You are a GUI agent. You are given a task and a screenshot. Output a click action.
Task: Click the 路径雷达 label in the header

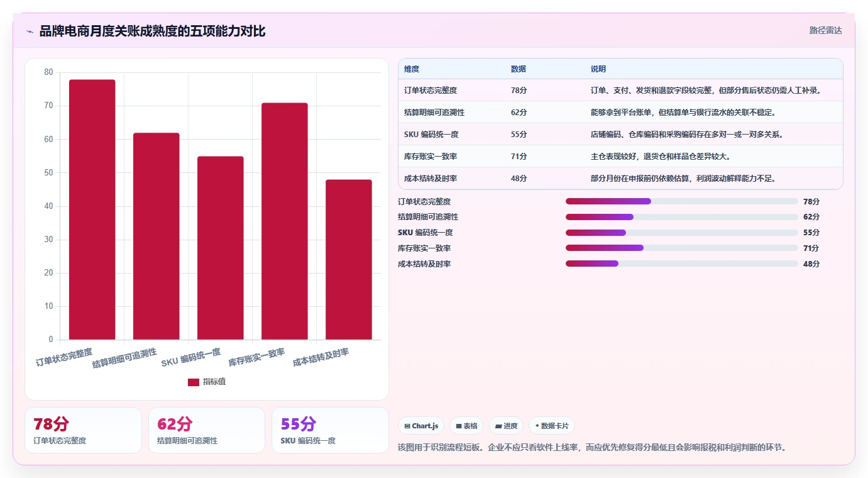pos(825,30)
